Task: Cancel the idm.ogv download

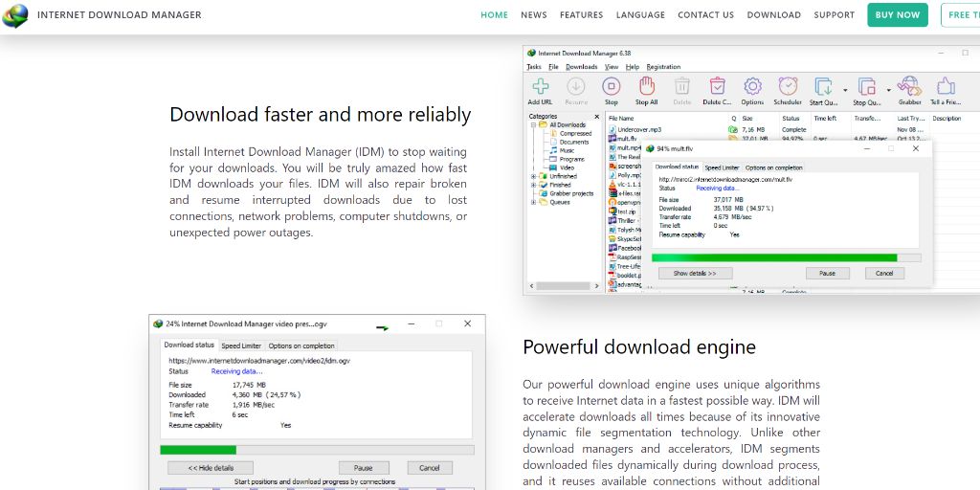Action: [x=430, y=467]
